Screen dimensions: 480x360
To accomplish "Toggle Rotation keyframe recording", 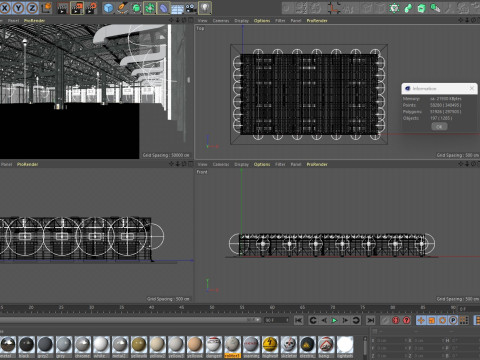I will [x=442, y=320].
